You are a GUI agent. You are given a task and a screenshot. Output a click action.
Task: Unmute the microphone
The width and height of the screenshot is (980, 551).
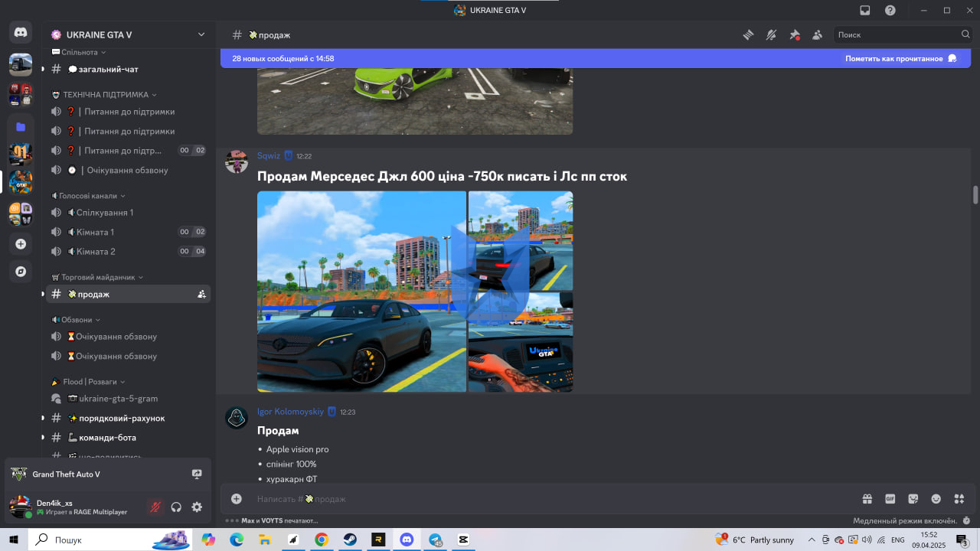coord(155,507)
